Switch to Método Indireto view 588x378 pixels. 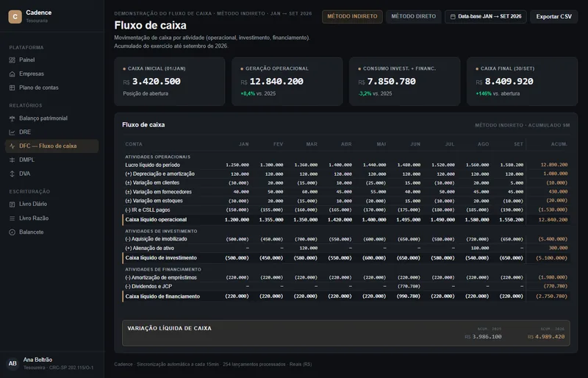click(x=352, y=16)
